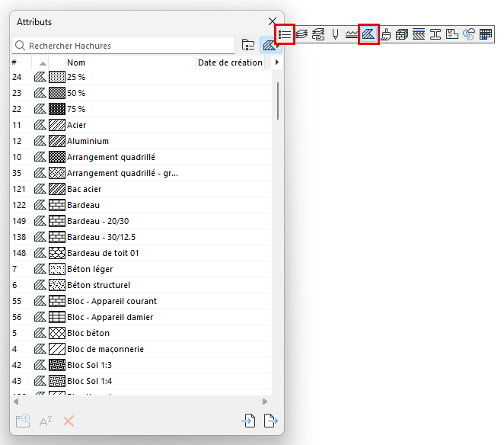This screenshot has height=445, width=504.
Task: Select the Line Types icon
Action: [x=352, y=34]
